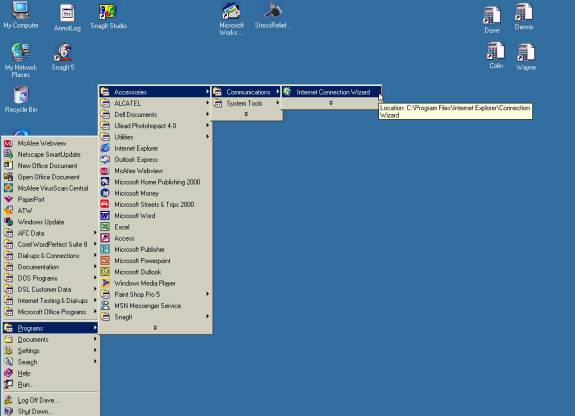Expand the Paint Shop Pro 5 submenu

pos(155,294)
